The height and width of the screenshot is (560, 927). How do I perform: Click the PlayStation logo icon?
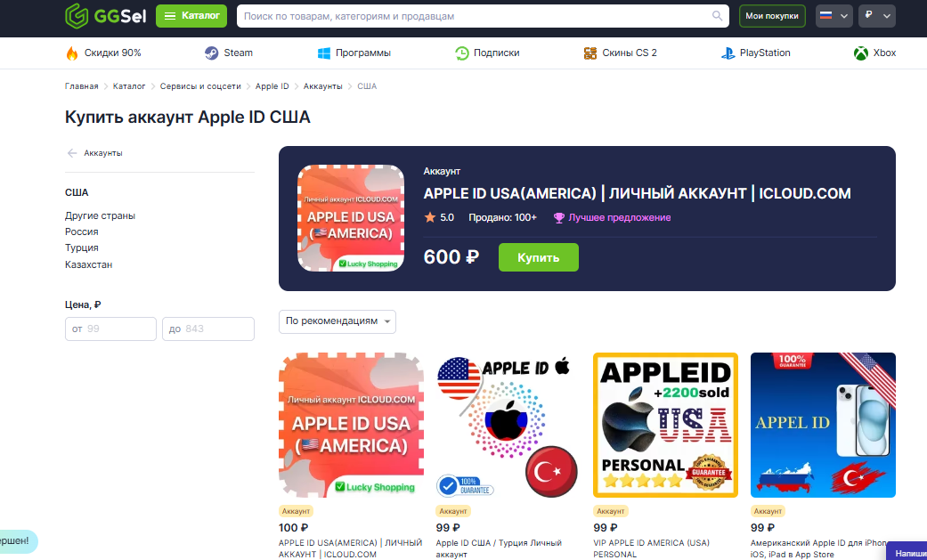coord(728,53)
